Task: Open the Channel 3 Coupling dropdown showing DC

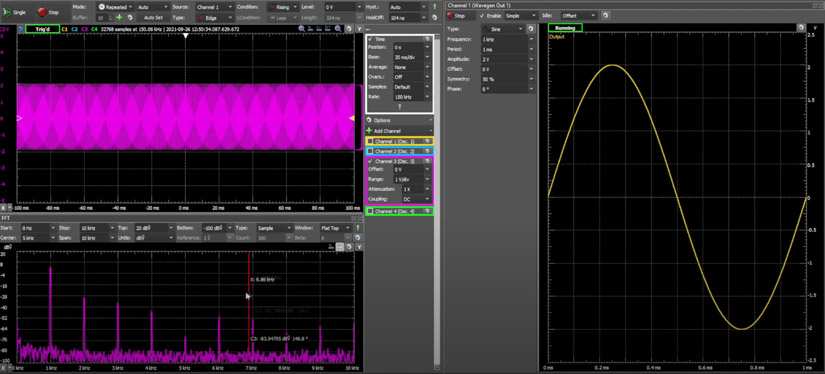Action: pyautogui.click(x=416, y=199)
